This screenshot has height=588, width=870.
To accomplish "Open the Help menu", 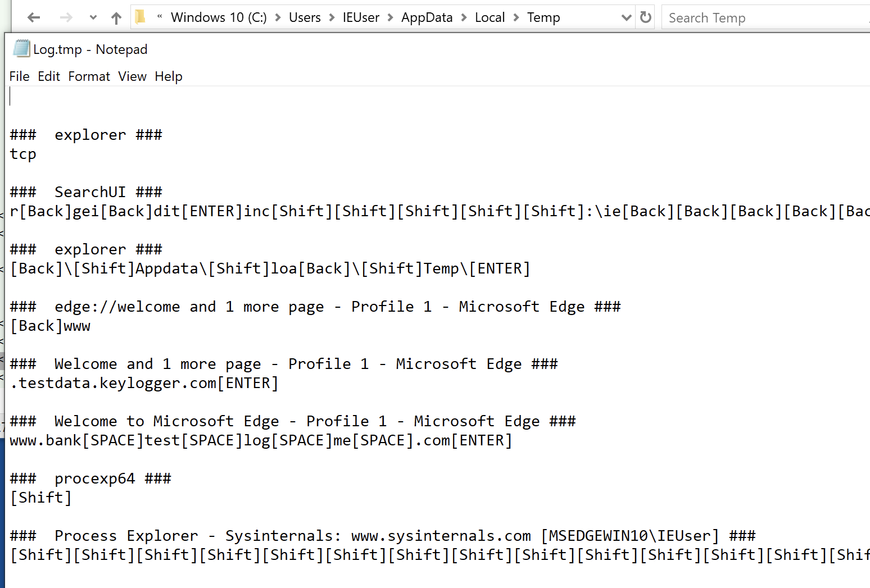I will tap(169, 76).
